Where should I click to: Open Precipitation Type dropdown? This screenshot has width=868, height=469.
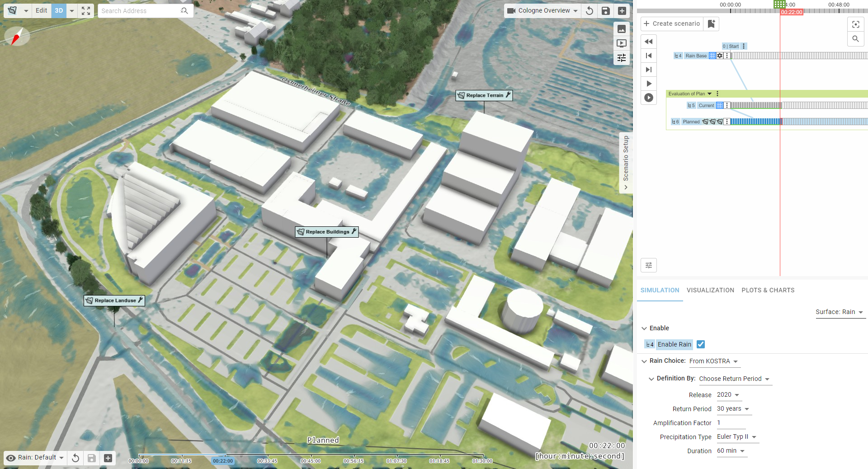tap(736, 437)
